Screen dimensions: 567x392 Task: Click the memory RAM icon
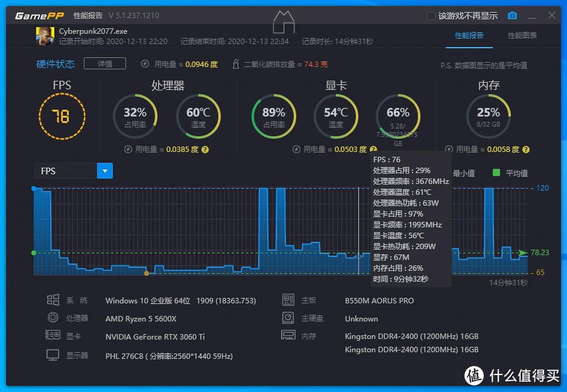pos(288,335)
